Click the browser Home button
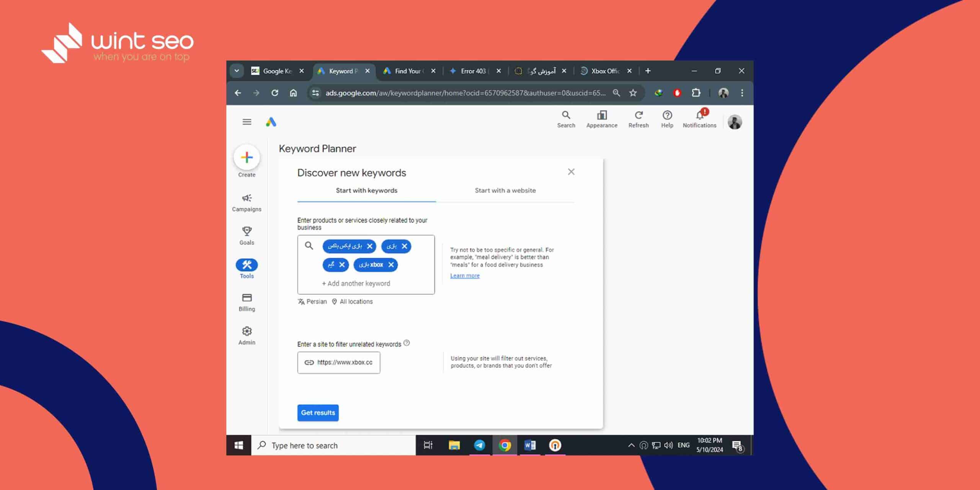980x490 pixels. (x=293, y=93)
